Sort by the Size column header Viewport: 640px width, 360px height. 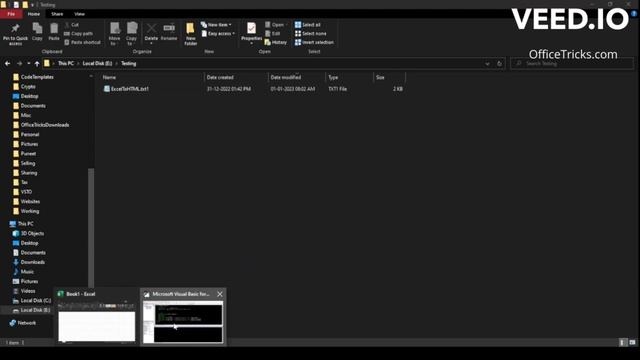coord(389,77)
